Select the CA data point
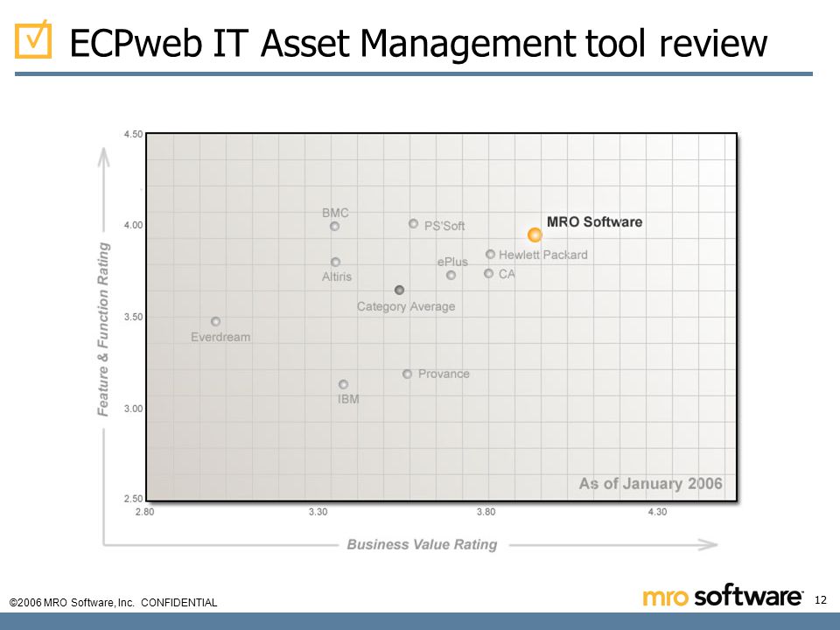Viewport: 840px width, 630px height. [488, 273]
